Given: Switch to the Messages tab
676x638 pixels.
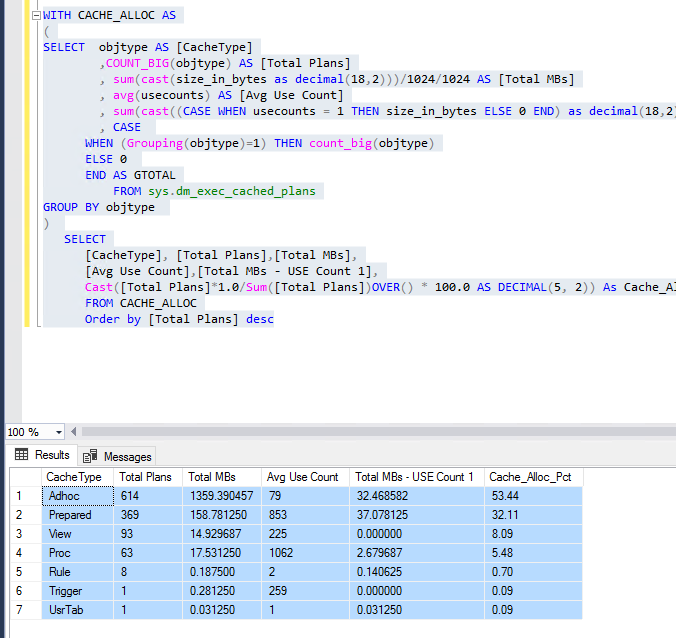Looking at the screenshot, I should pyautogui.click(x=117, y=457).
